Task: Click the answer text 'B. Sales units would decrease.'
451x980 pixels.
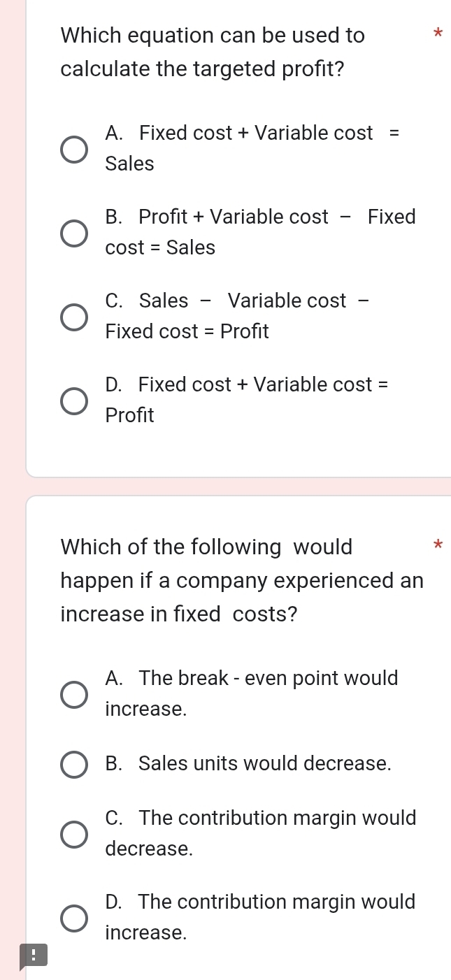Action: pos(248,763)
